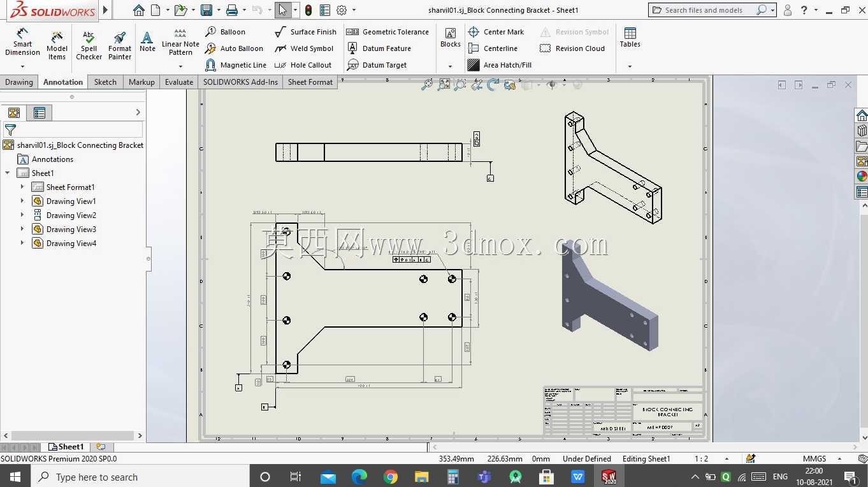Open the Tables tool
The width and height of the screenshot is (868, 487).
click(630, 38)
